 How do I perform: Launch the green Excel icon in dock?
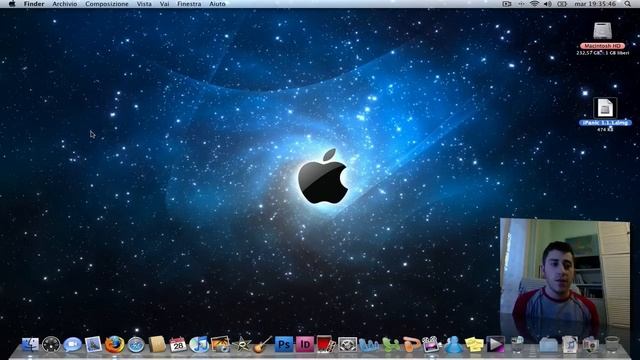390,345
